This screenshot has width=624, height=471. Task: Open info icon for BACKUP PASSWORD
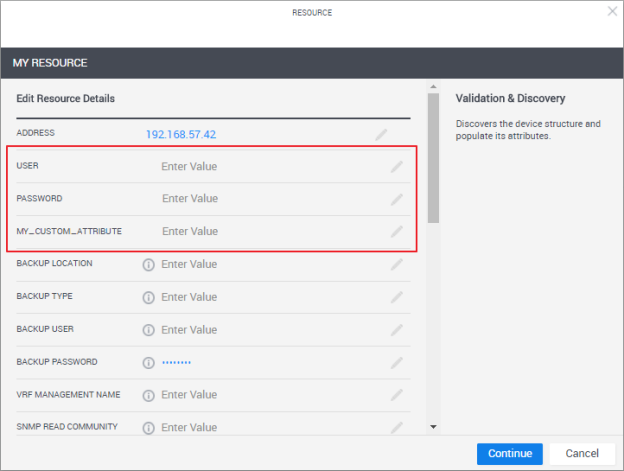(x=149, y=362)
